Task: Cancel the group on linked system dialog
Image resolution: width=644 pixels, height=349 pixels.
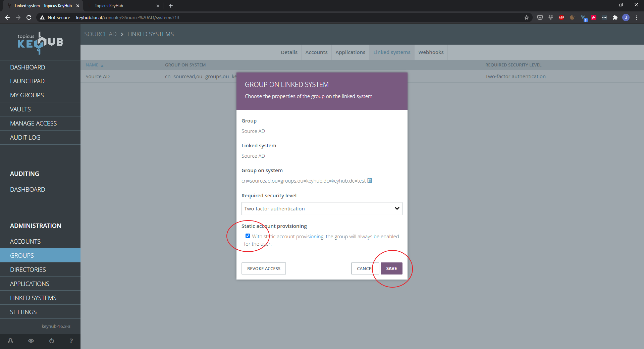Action: 365,268
